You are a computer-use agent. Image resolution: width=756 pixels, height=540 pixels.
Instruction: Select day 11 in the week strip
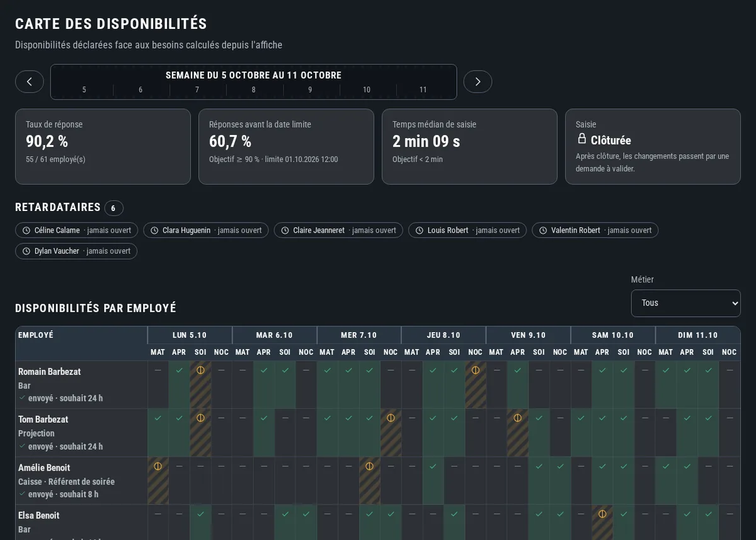423,90
